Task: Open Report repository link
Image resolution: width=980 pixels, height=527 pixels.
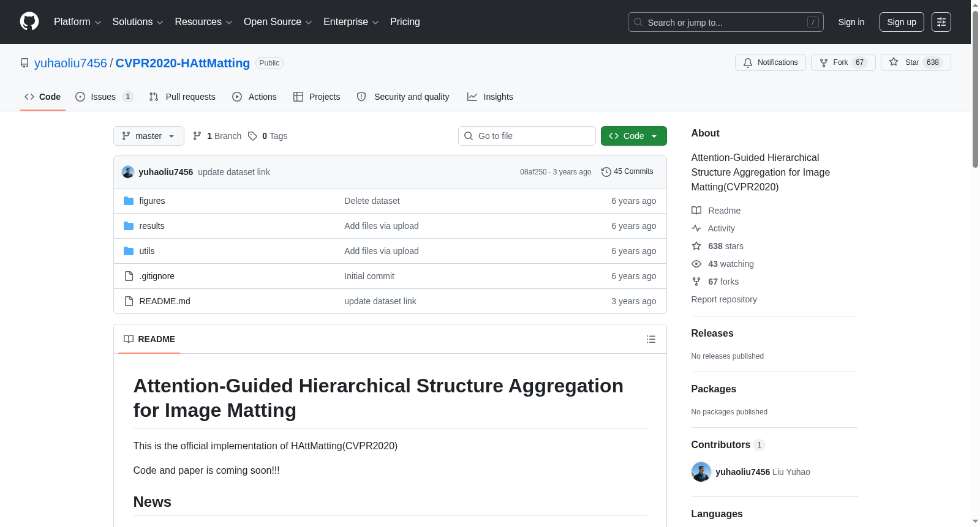Action: (x=724, y=299)
